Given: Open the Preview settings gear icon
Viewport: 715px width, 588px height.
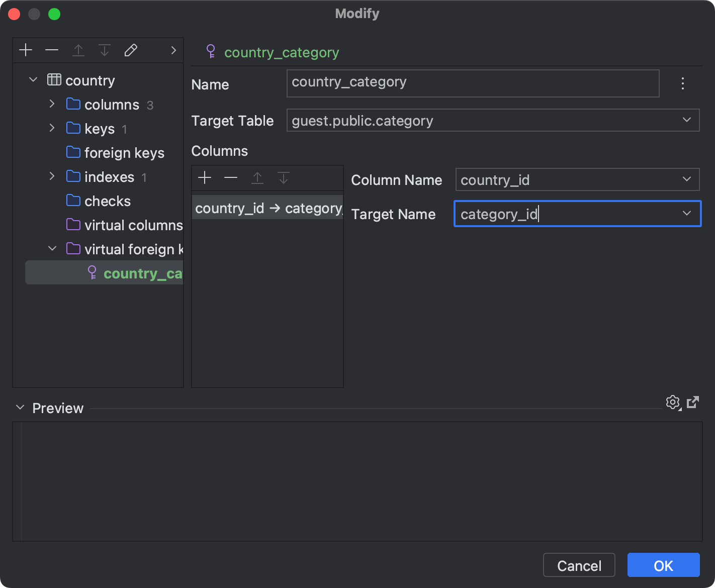Looking at the screenshot, I should 673,402.
